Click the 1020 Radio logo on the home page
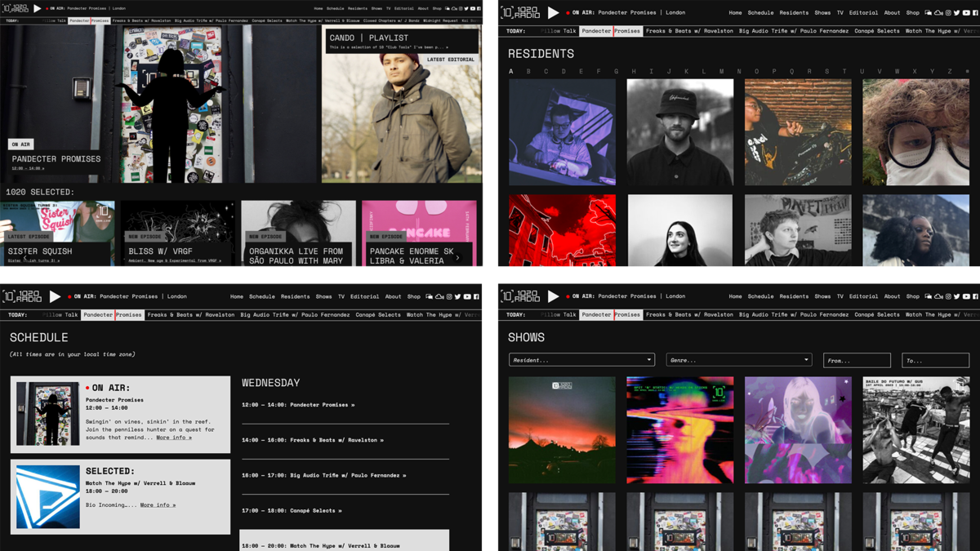This screenshot has width=980, height=551. [16, 8]
